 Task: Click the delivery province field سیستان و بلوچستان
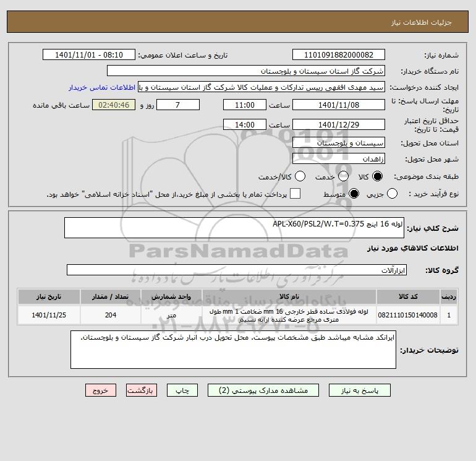tap(339, 143)
